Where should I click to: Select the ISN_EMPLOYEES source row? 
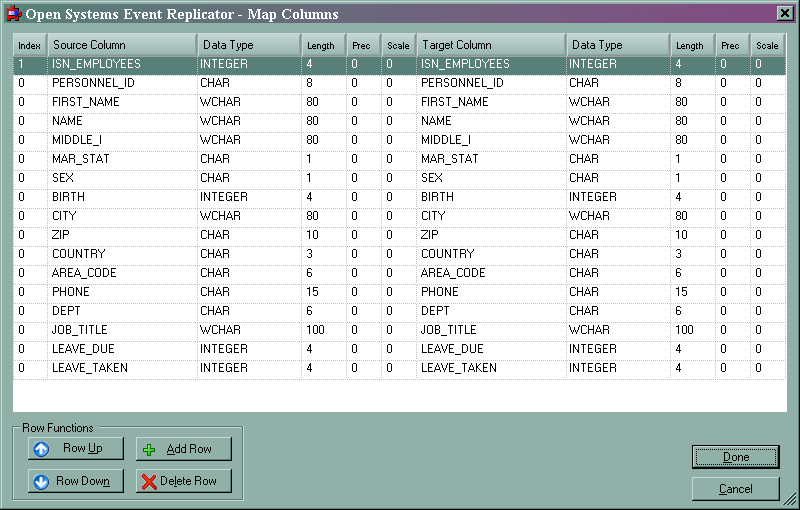[x=96, y=64]
